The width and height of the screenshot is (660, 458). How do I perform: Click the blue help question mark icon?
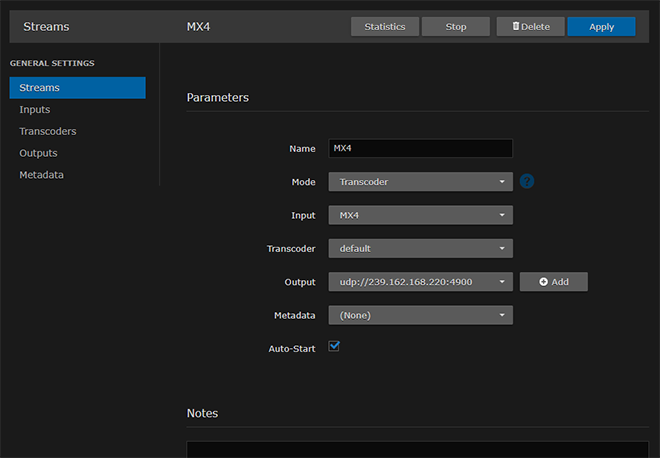click(x=527, y=182)
